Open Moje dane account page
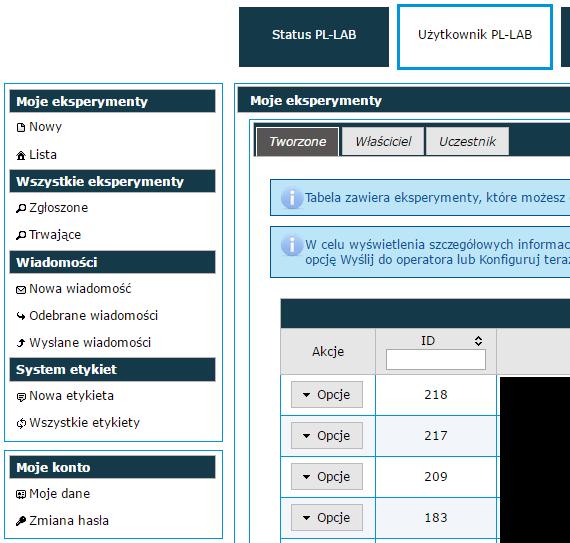Screen dimensions: 570x543 click(59, 494)
